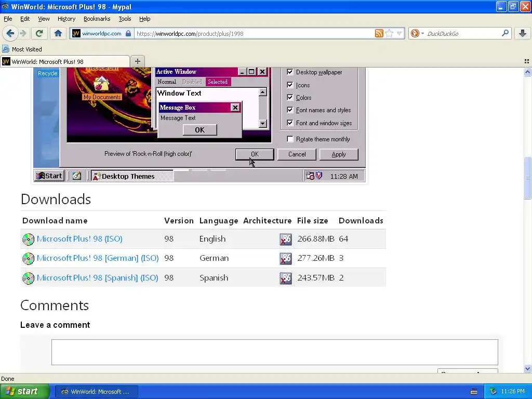
Task: Click the 11:26 PM clock
Action: pos(513,392)
